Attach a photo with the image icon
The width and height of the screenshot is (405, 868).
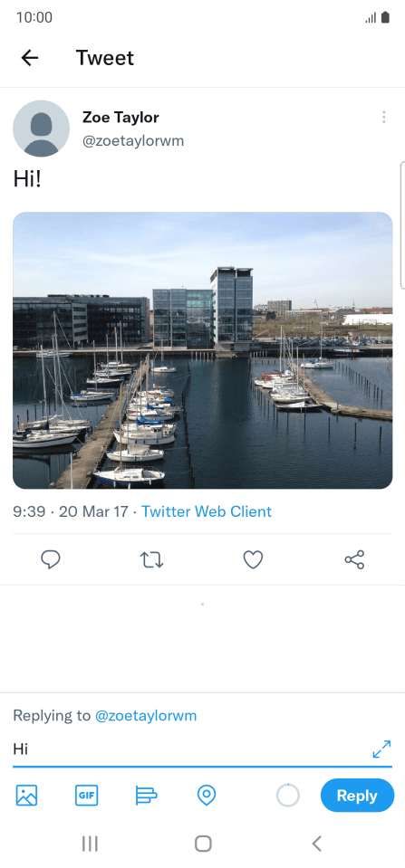click(x=26, y=796)
